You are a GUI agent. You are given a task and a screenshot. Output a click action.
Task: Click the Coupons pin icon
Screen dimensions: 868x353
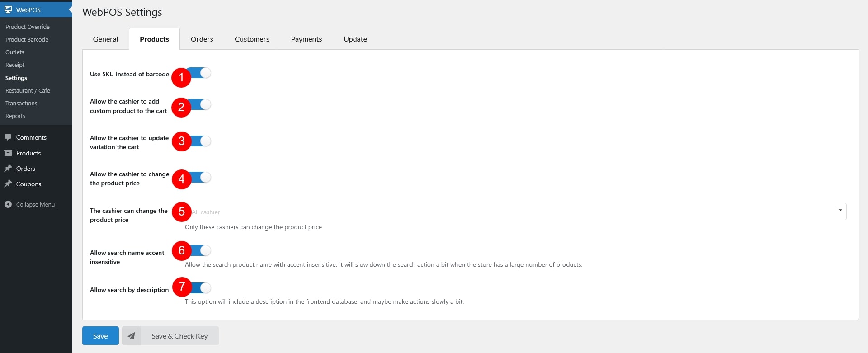8,184
